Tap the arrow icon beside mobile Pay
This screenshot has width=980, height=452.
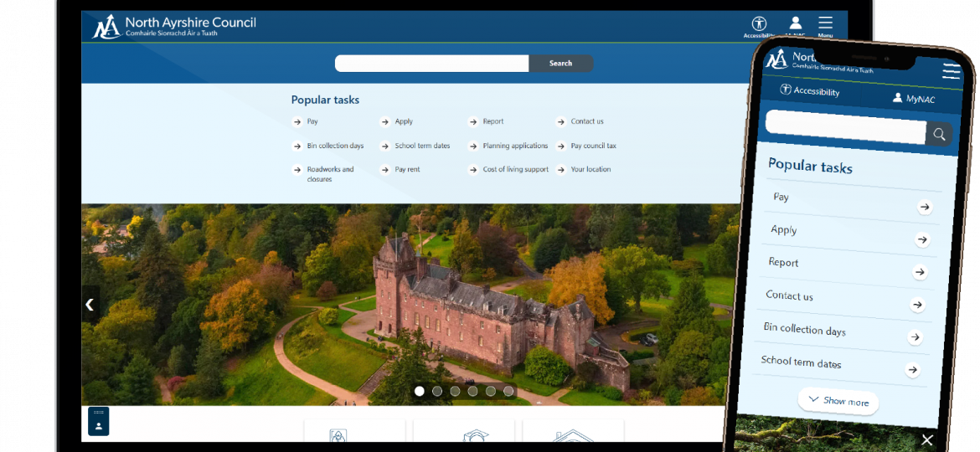pos(925,208)
